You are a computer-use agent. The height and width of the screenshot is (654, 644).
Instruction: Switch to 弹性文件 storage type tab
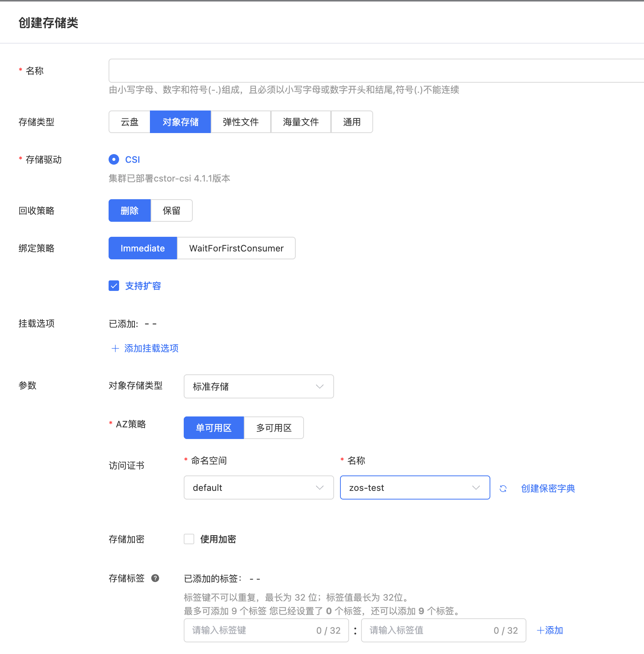[241, 122]
